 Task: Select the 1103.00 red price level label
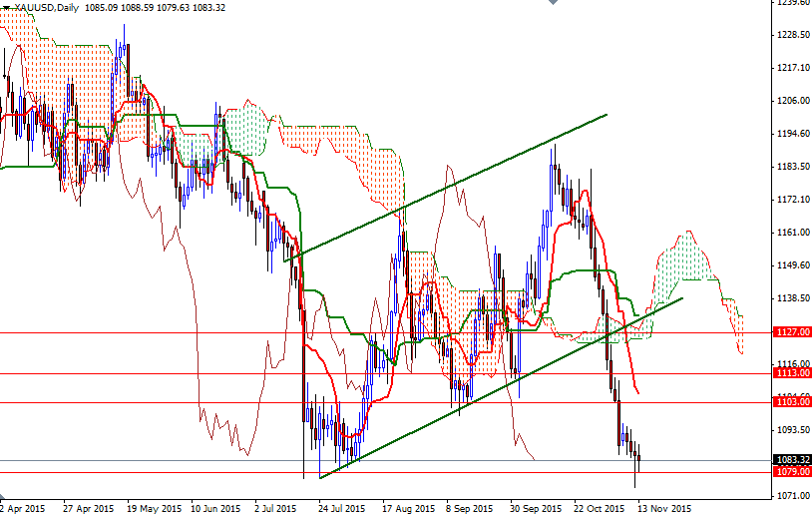(x=792, y=402)
